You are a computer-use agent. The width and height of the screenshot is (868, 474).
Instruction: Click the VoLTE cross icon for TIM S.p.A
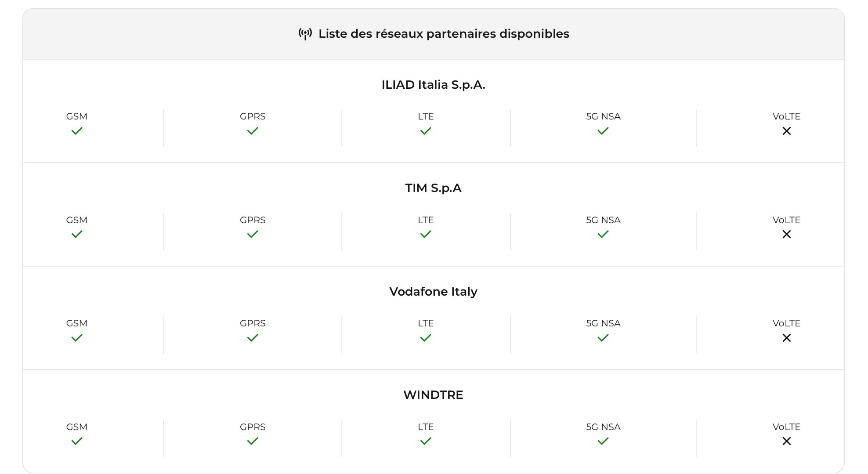tap(787, 234)
